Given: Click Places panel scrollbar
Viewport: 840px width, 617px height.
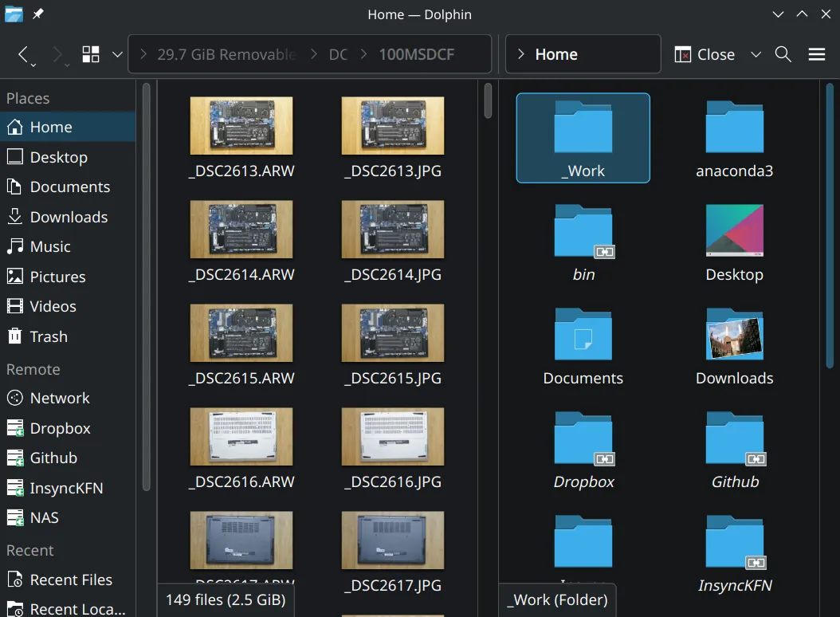Looking at the screenshot, I should tap(147, 286).
